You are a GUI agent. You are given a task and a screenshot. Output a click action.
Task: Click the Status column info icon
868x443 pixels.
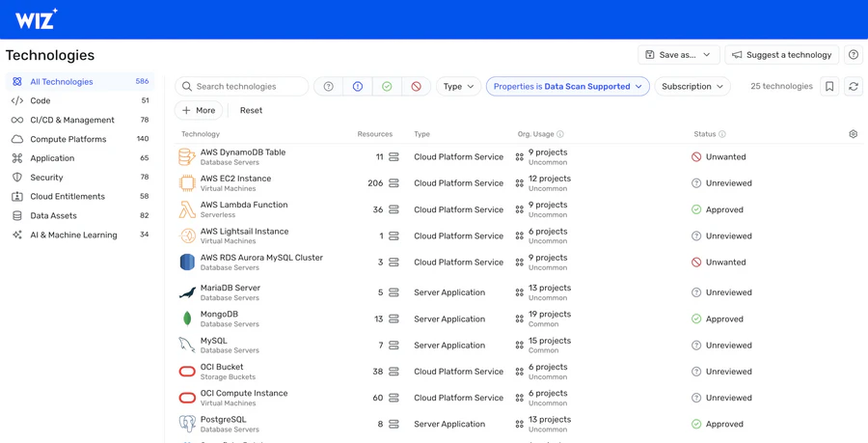(721, 134)
